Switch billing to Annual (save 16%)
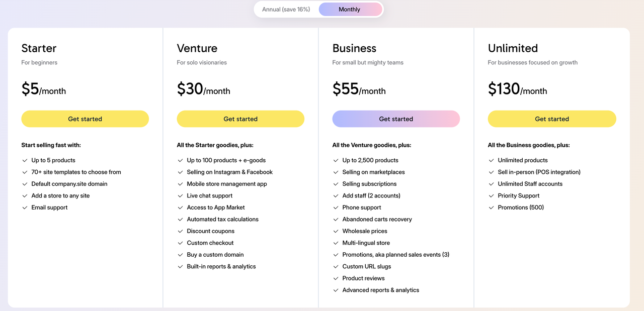The height and width of the screenshot is (311, 644). coord(286,10)
